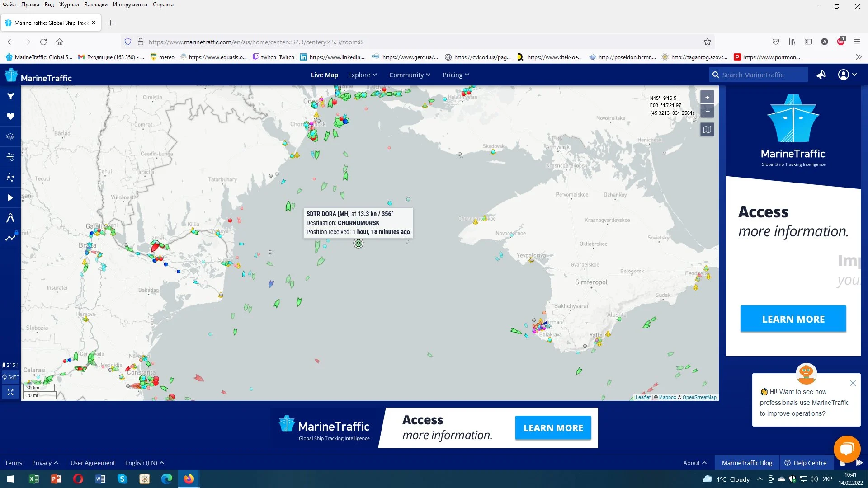Viewport: 868px width, 488px height.
Task: Click LEARN MORE in the bottom banner
Action: click(553, 428)
